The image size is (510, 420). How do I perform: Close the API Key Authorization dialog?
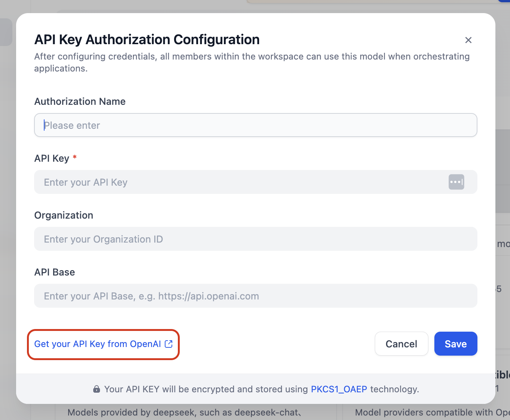tap(468, 40)
